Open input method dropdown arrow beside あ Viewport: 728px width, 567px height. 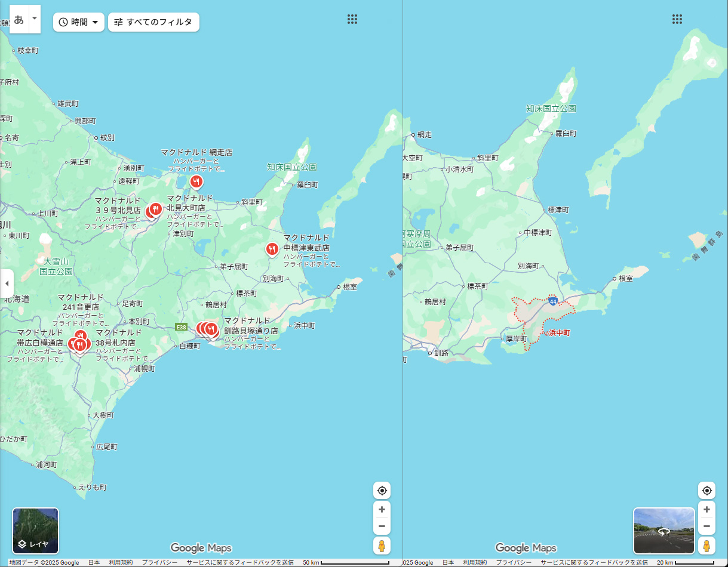(35, 19)
